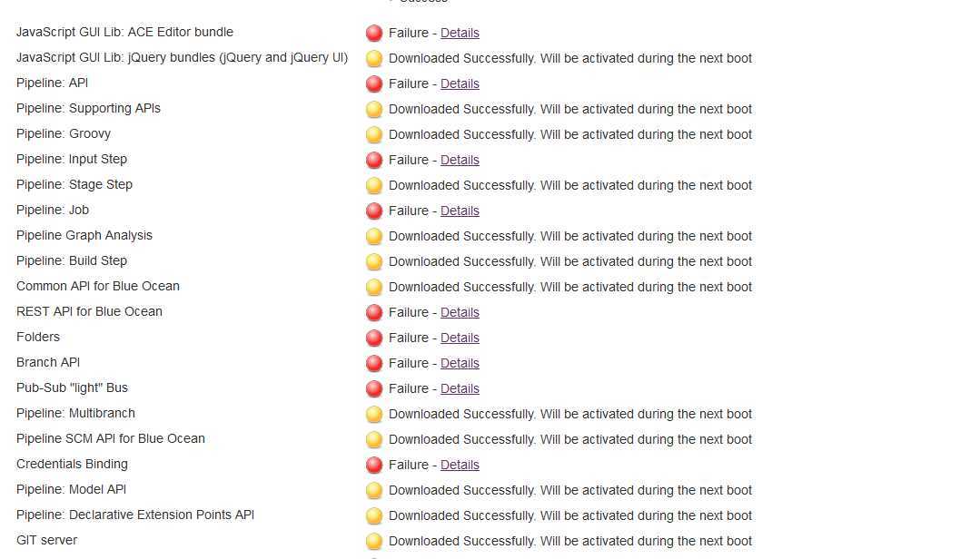Open Details for REST API for Blue Ocean
The image size is (980, 559).
(x=460, y=312)
